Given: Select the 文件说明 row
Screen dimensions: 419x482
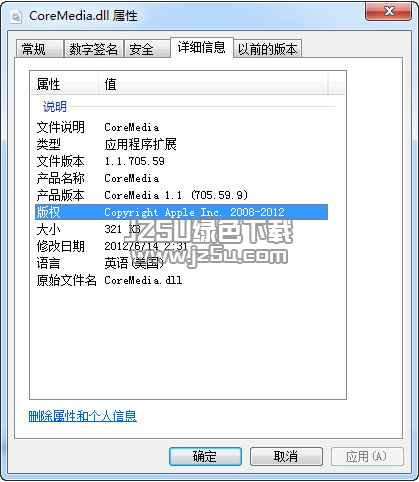Looking at the screenshot, I should [181, 127].
